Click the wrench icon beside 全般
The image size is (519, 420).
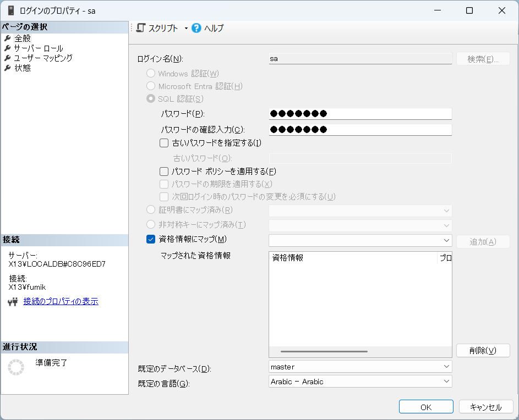[8, 38]
